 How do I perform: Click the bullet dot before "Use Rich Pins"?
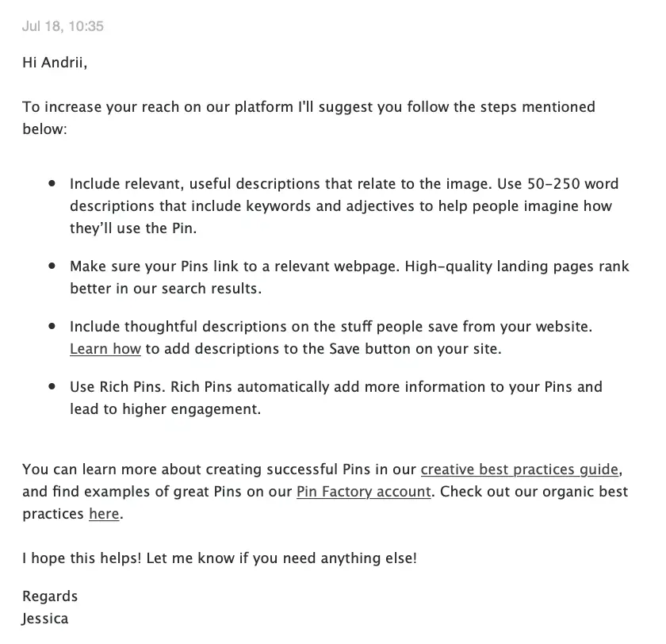point(52,387)
